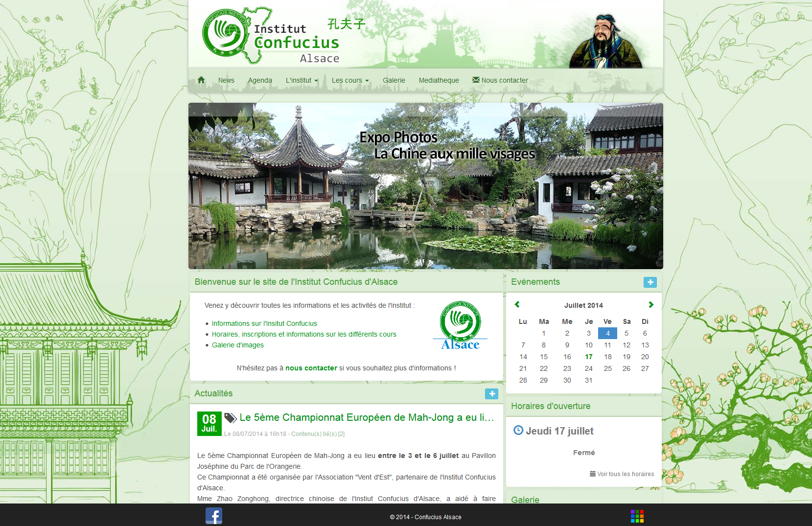Open the News menu item
812x526 pixels.
coord(226,80)
